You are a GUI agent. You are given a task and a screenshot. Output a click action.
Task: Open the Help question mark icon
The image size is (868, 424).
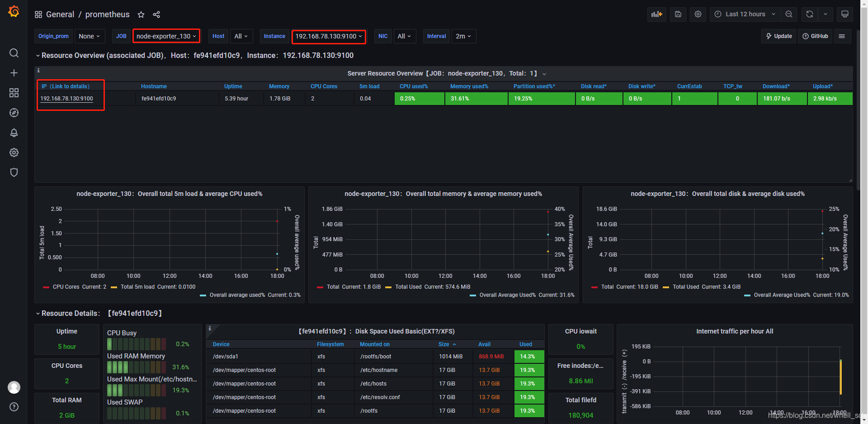14,407
